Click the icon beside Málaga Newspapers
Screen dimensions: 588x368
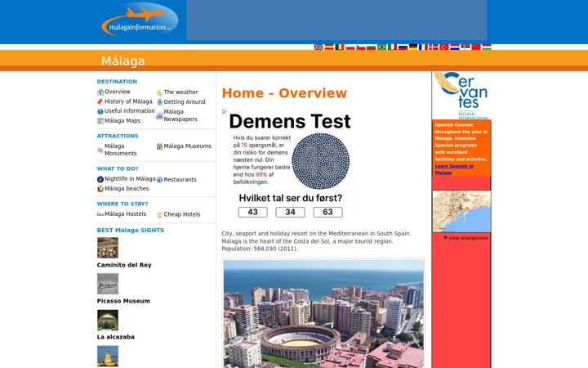click(159, 116)
